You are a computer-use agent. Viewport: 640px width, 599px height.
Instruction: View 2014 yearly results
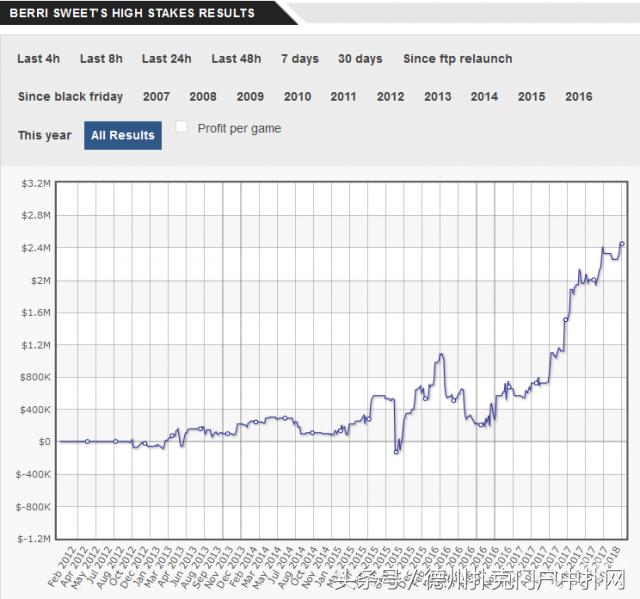coord(484,97)
